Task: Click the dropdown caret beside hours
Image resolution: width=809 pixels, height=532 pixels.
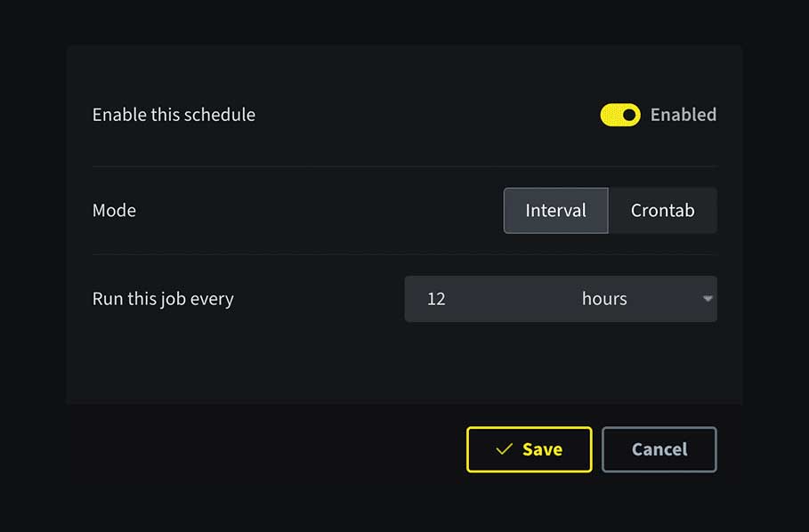Action: click(x=708, y=299)
